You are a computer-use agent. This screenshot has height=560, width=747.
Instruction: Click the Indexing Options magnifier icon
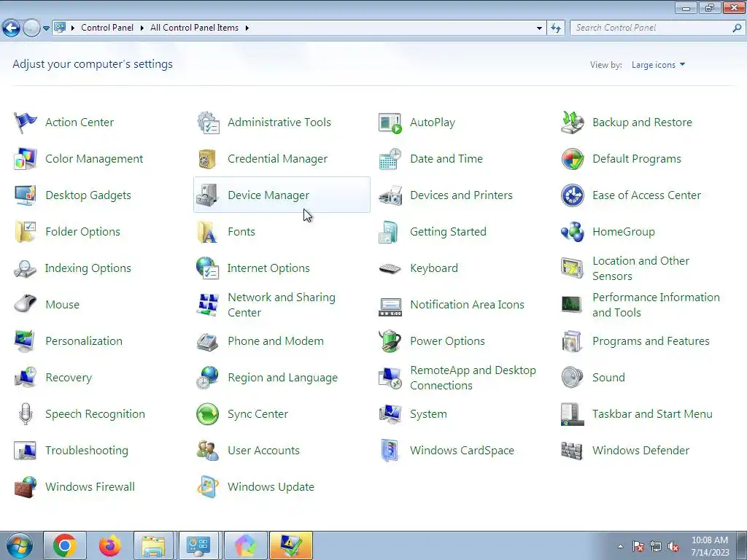coord(25,268)
